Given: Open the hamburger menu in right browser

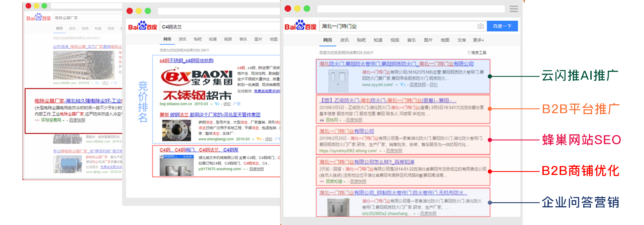Looking at the screenshot, I should [x=514, y=9].
